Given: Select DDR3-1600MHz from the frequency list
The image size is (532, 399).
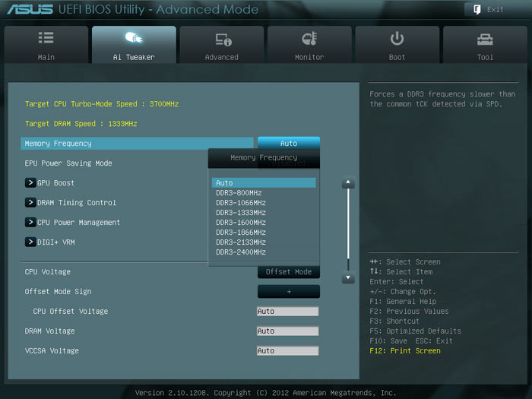Looking at the screenshot, I should [x=241, y=223].
